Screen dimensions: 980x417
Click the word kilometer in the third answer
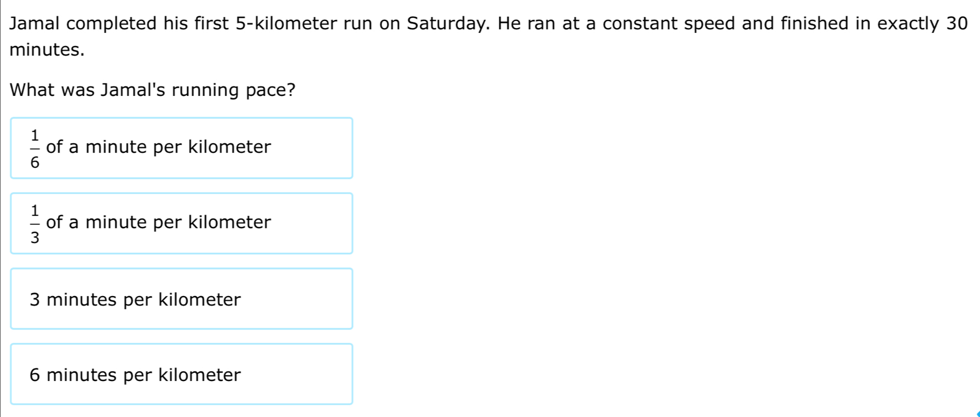click(x=200, y=300)
